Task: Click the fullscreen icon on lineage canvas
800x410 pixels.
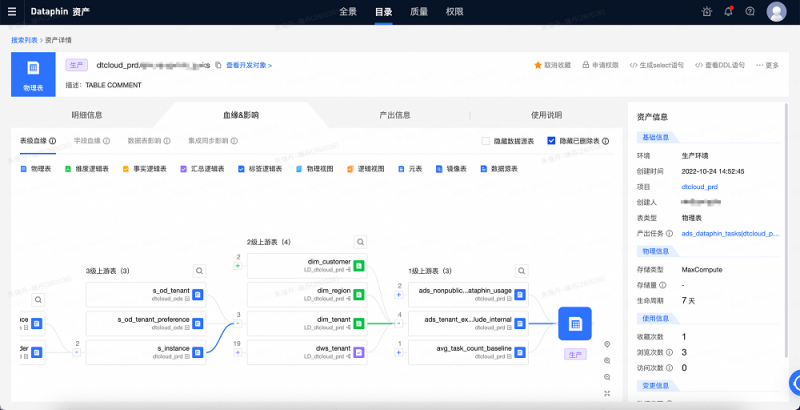Action: tap(606, 392)
